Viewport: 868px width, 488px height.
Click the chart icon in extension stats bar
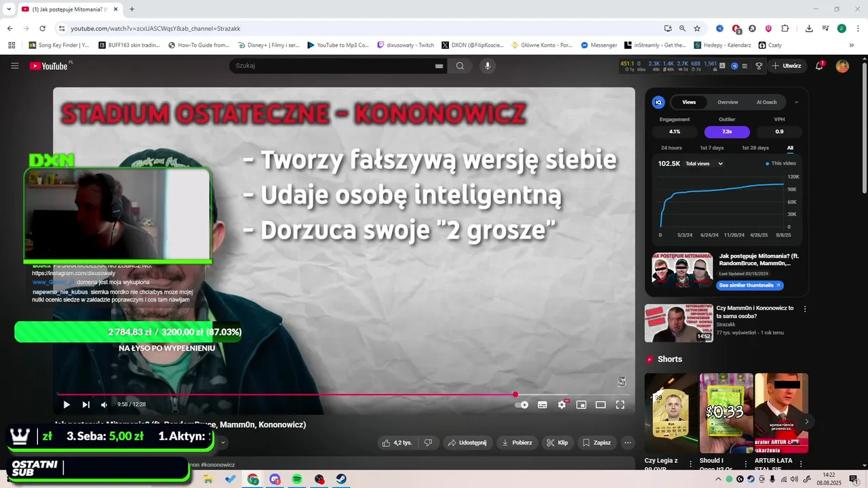722,66
